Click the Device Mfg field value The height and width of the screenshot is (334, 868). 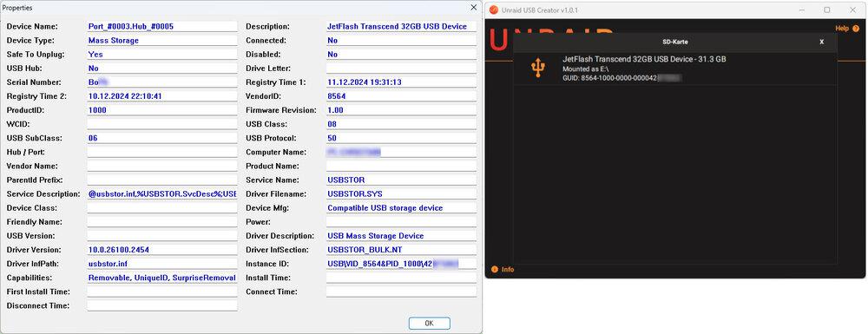(401, 208)
